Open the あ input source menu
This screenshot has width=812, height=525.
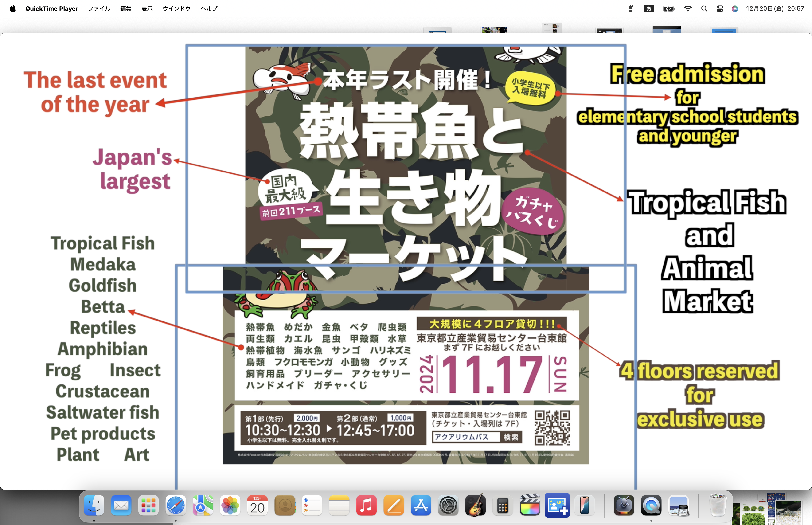649,8
